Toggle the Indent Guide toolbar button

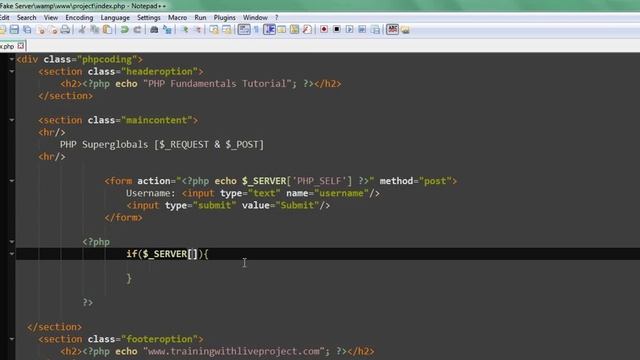pyautogui.click(x=269, y=29)
